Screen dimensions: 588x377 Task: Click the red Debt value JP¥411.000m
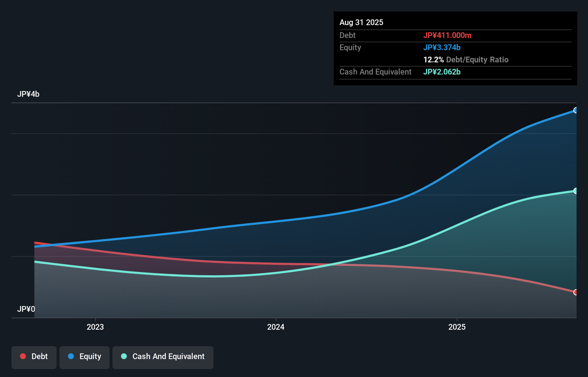click(x=448, y=35)
